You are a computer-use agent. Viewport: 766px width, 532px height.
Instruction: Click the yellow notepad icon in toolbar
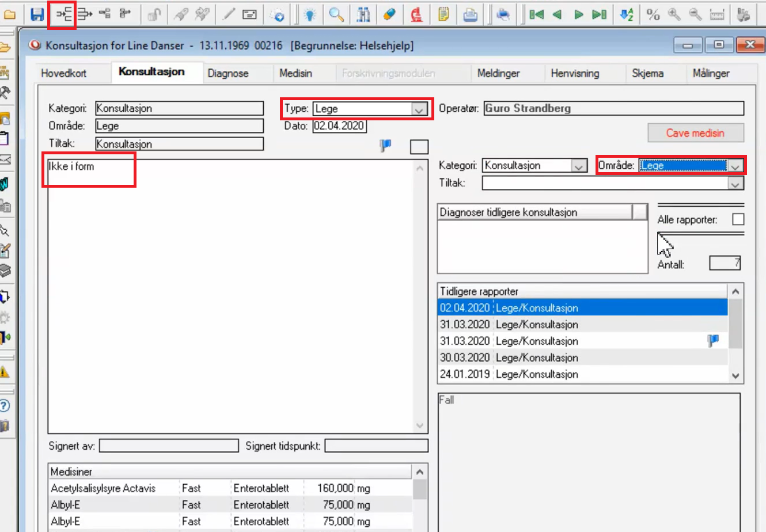[443, 14]
